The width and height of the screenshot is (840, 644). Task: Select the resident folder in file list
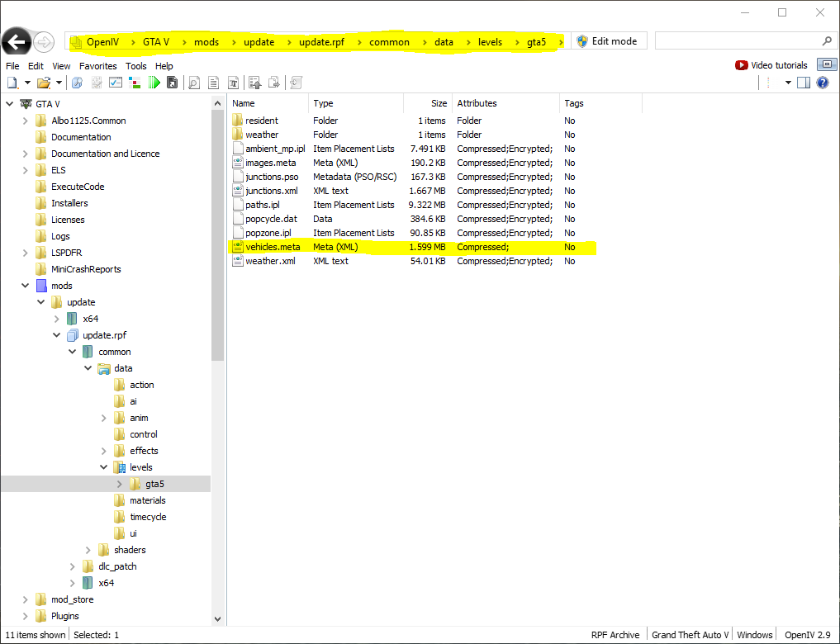point(262,121)
